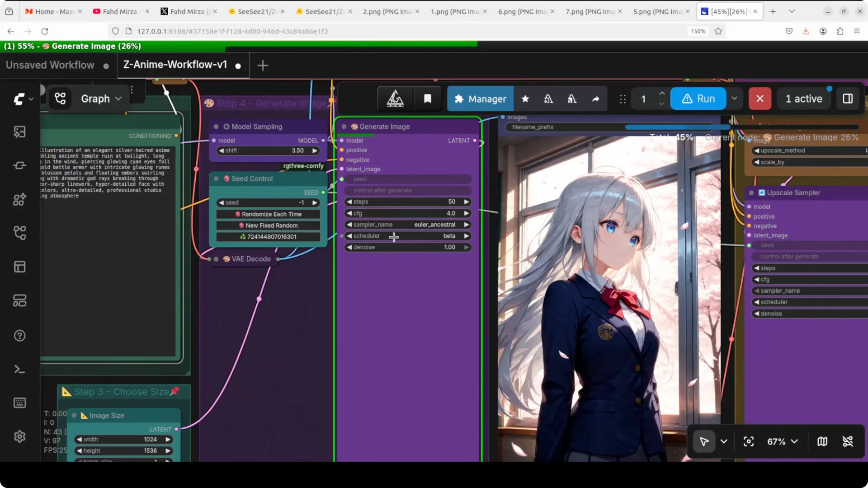868x488 pixels.
Task: Expand select mode dropdown chevron
Action: pos(724,441)
